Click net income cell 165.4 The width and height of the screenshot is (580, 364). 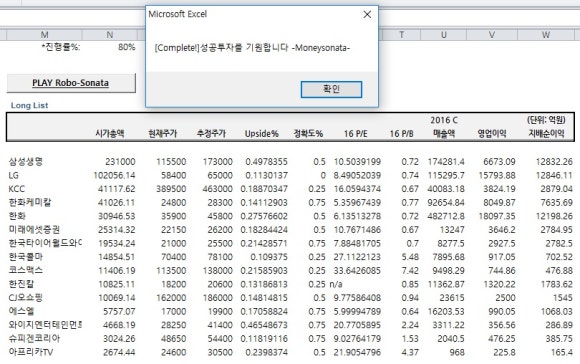pos(562,352)
